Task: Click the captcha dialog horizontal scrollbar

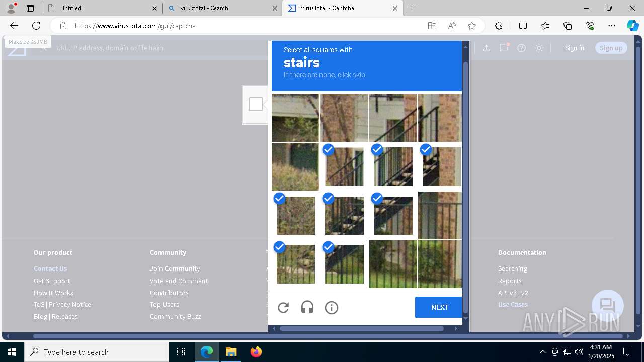Action: [362, 328]
